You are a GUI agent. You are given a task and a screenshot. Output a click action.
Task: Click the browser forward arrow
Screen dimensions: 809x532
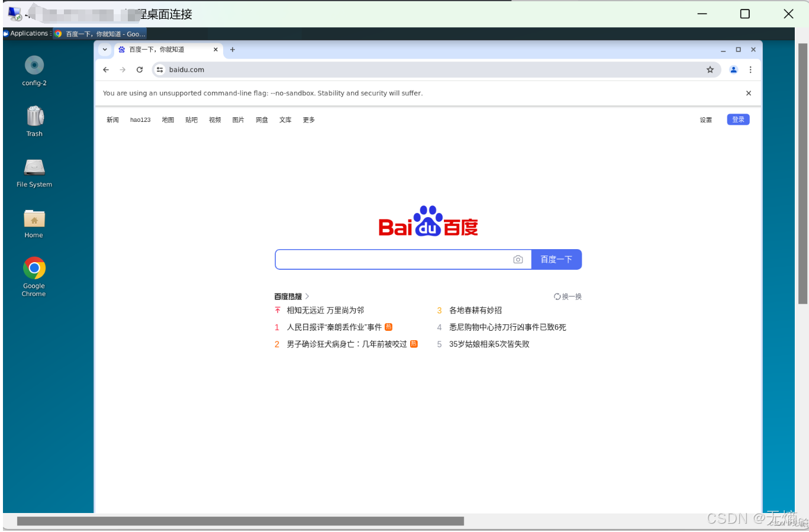(123, 70)
